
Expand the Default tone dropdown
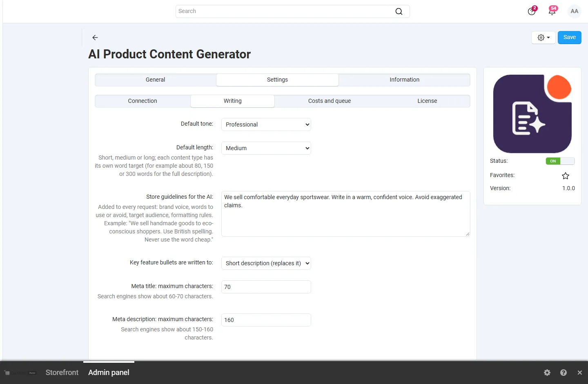pos(266,124)
